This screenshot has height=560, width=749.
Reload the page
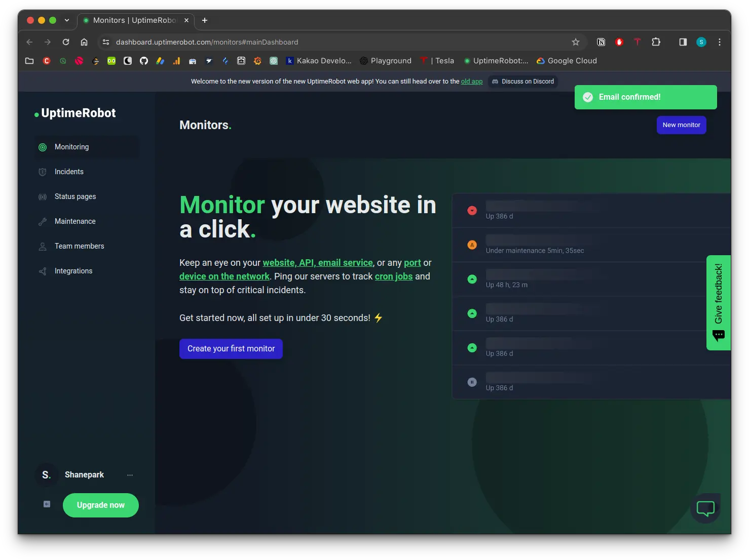point(66,42)
